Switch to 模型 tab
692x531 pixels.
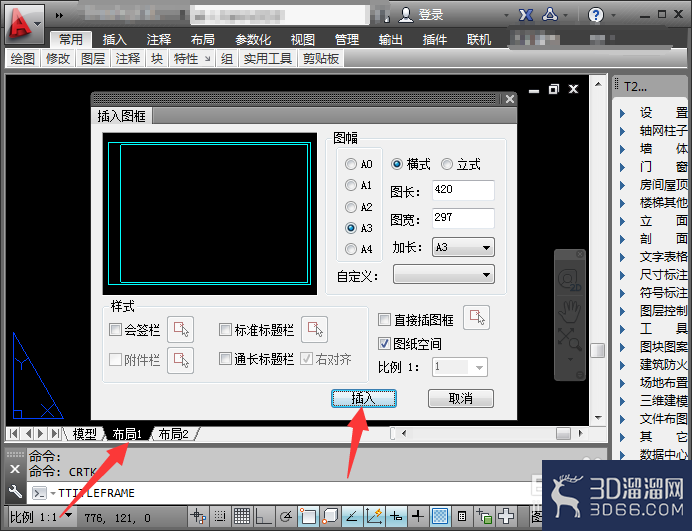(84, 434)
